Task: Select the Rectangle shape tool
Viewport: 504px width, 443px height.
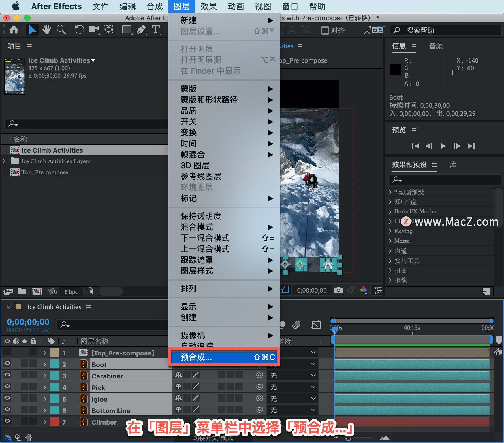Action: [127, 30]
